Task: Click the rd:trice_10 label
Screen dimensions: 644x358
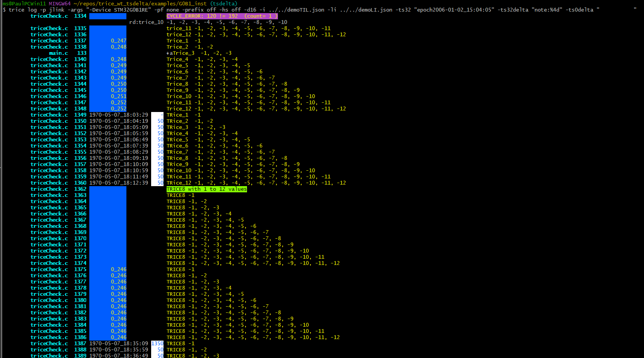Action: pos(147,22)
